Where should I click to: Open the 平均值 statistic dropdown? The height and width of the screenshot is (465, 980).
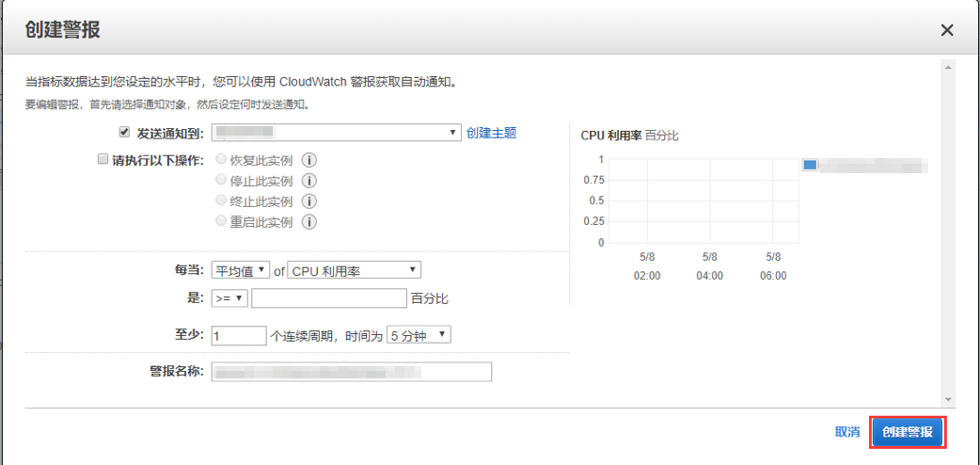coord(241,270)
